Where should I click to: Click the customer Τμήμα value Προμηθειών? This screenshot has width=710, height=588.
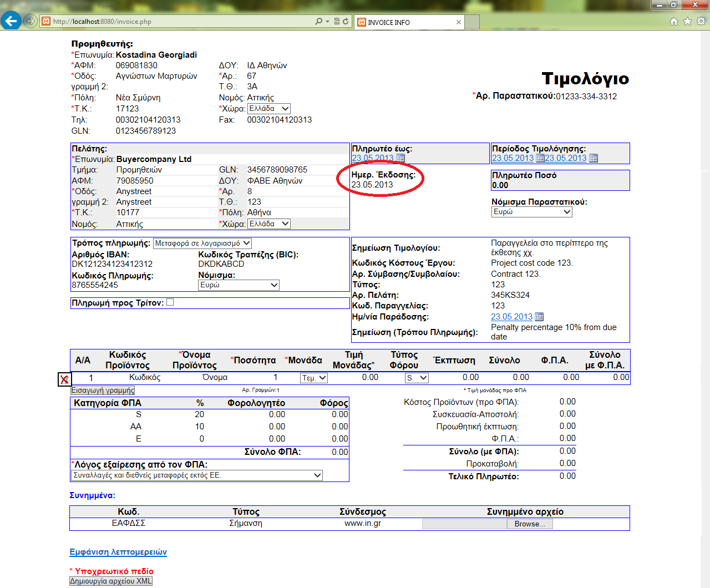(139, 170)
